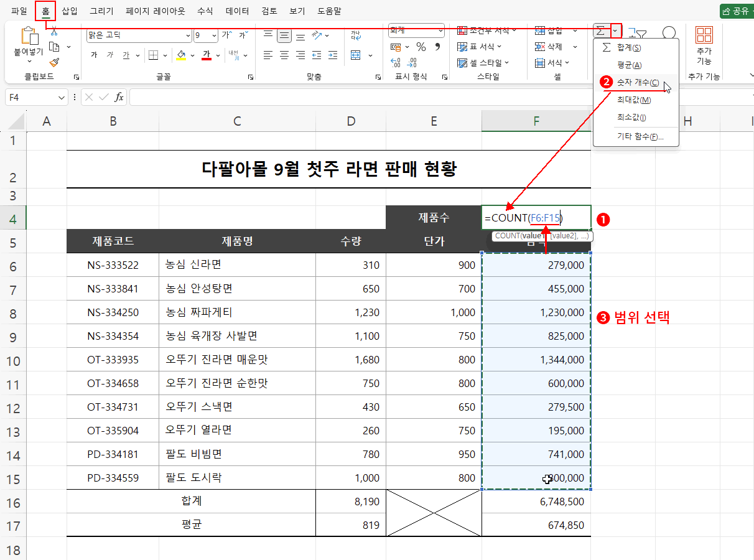Screen dimensions: 754x560
Task: Choose 숫자 개수(C) from AutoSum menu
Action: 636,82
